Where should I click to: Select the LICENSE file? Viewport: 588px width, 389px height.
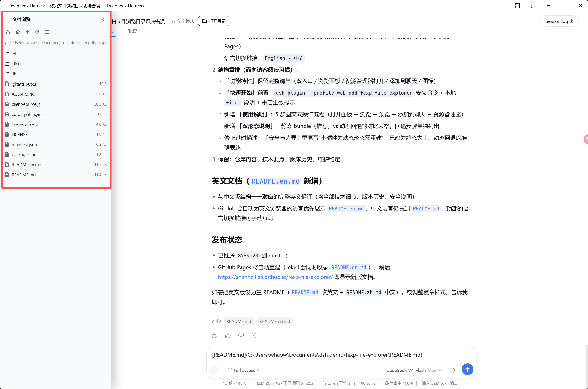tap(56, 134)
